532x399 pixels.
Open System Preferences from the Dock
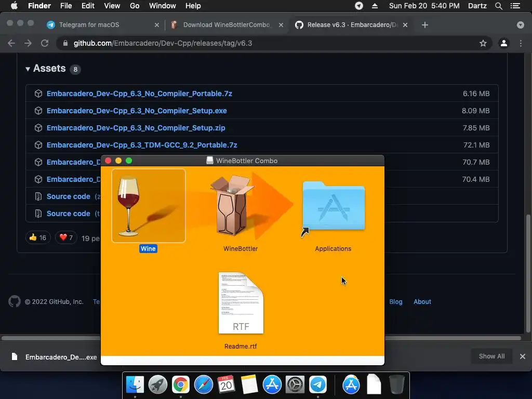(295, 385)
